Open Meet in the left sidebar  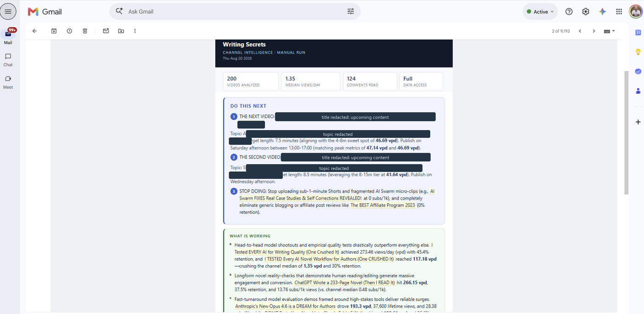tap(8, 82)
